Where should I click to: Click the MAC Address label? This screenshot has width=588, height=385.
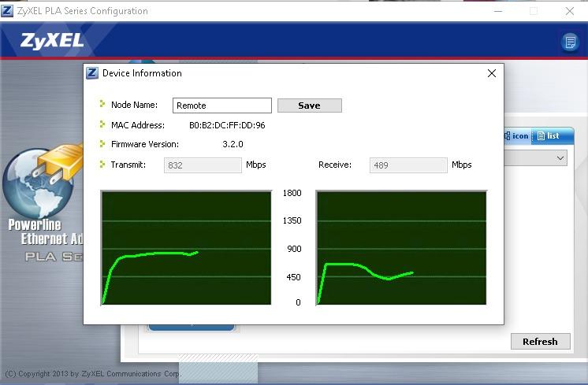pos(138,125)
